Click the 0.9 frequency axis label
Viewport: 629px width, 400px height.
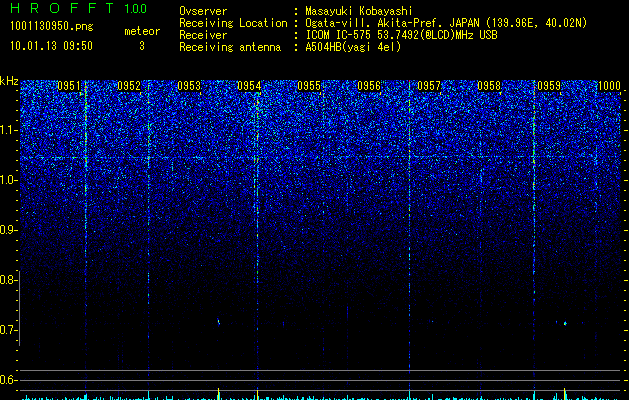(x=9, y=230)
